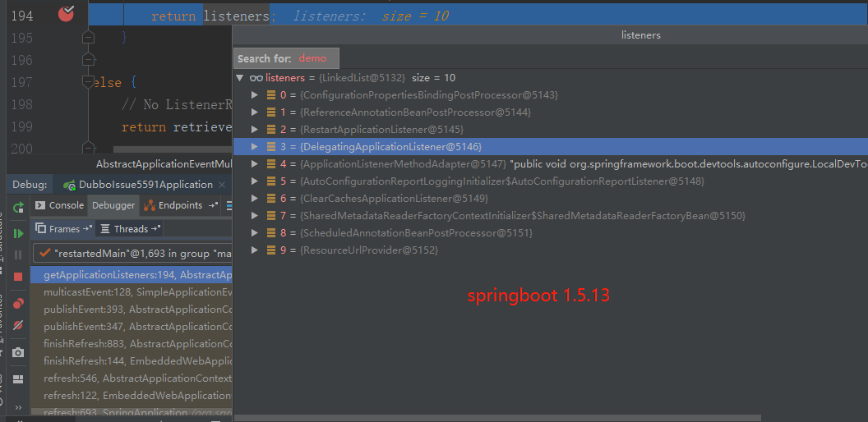The height and width of the screenshot is (422, 868).
Task: Expand item 8 ScheduledAnnotationBeanPostProcessor
Action: point(255,233)
